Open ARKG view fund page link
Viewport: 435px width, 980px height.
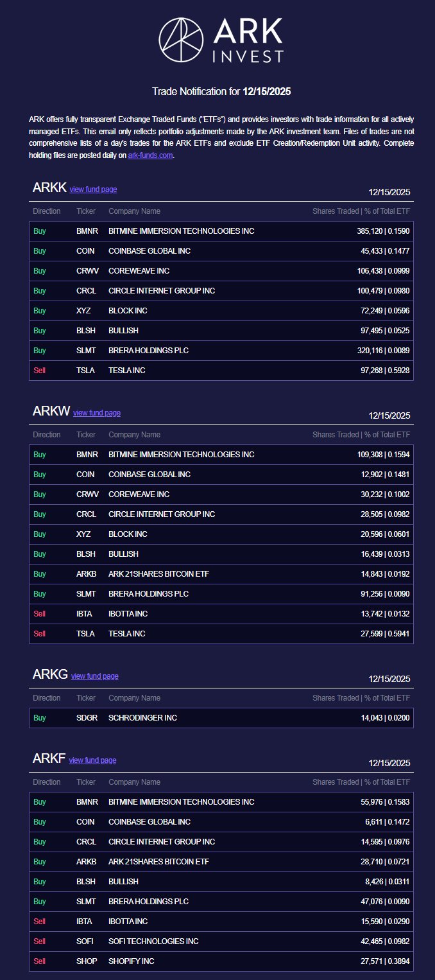[x=95, y=676]
